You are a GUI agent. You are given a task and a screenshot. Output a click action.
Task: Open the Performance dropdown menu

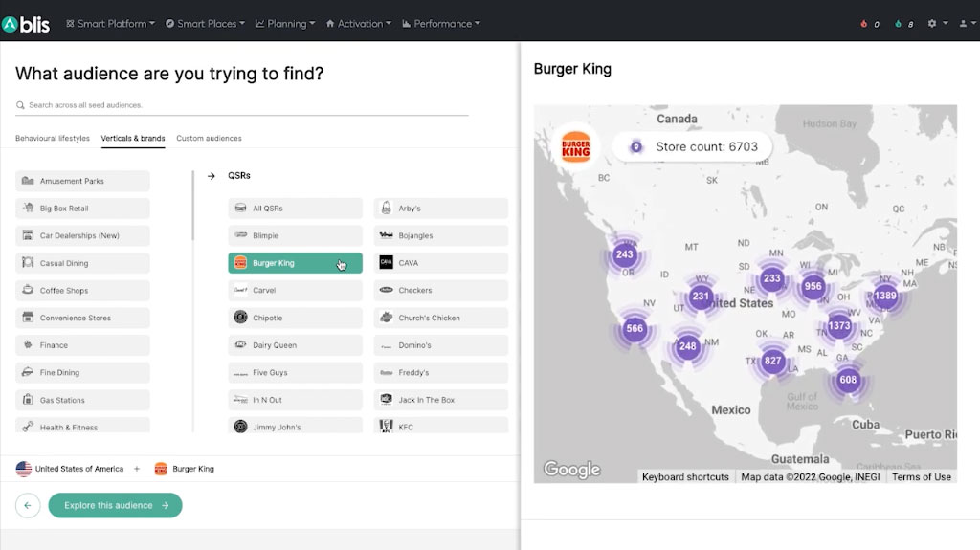pos(441,24)
